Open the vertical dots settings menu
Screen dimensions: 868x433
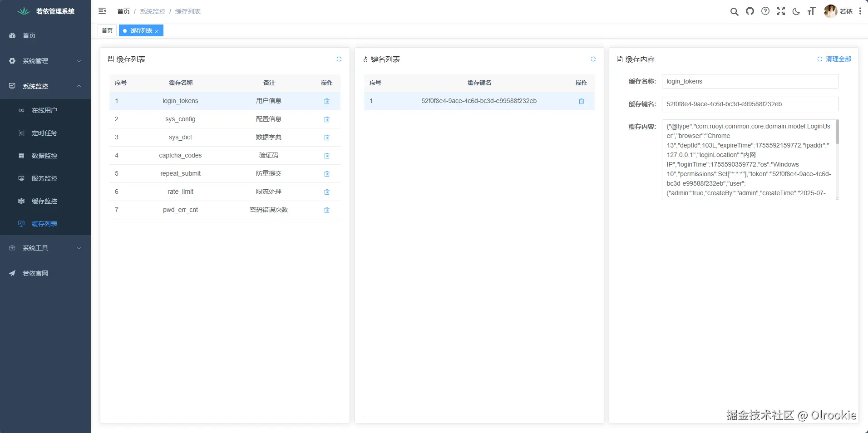coord(860,11)
